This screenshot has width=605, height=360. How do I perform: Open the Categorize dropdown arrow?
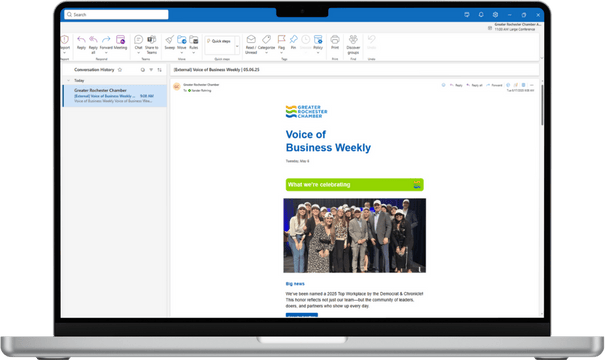click(x=266, y=53)
